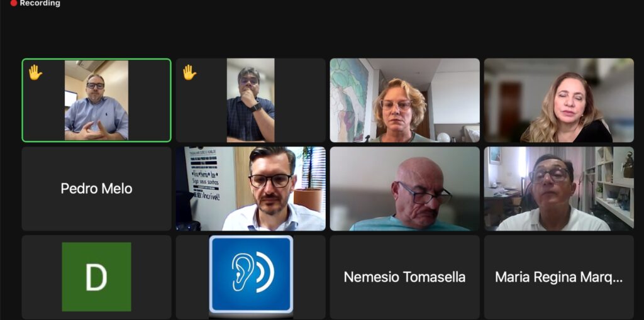Select the Maria Regina Marq... participant tile
Screen dimensions: 644x320
point(558,277)
